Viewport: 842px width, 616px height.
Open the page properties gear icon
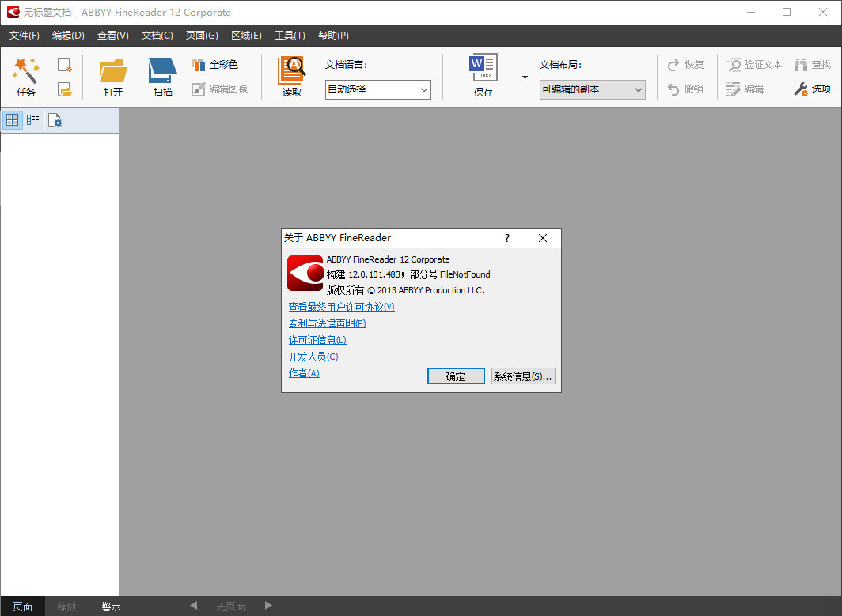(x=55, y=120)
